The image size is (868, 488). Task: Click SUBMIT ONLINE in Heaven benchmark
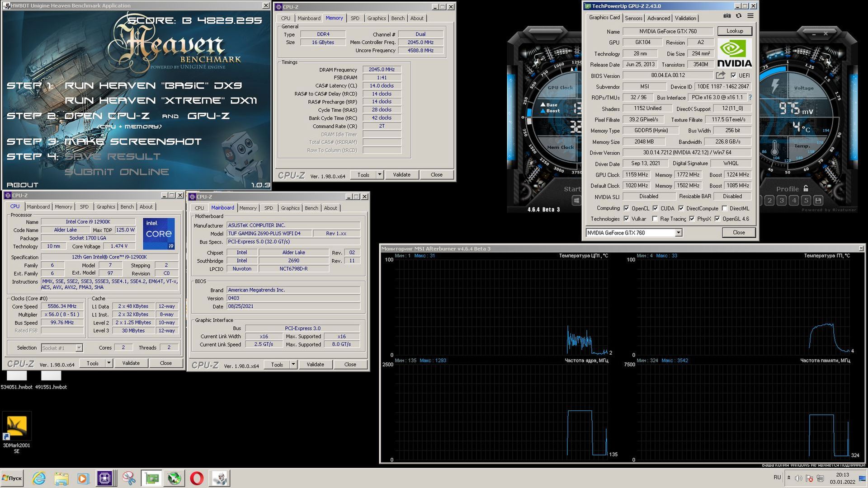[117, 172]
